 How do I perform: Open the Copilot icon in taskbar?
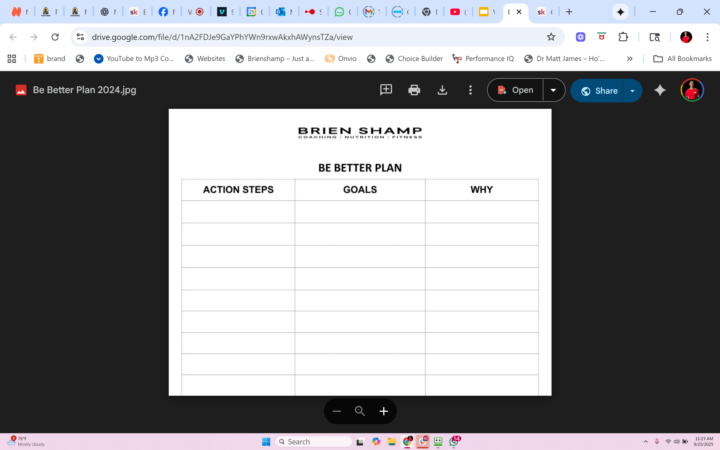(x=376, y=442)
